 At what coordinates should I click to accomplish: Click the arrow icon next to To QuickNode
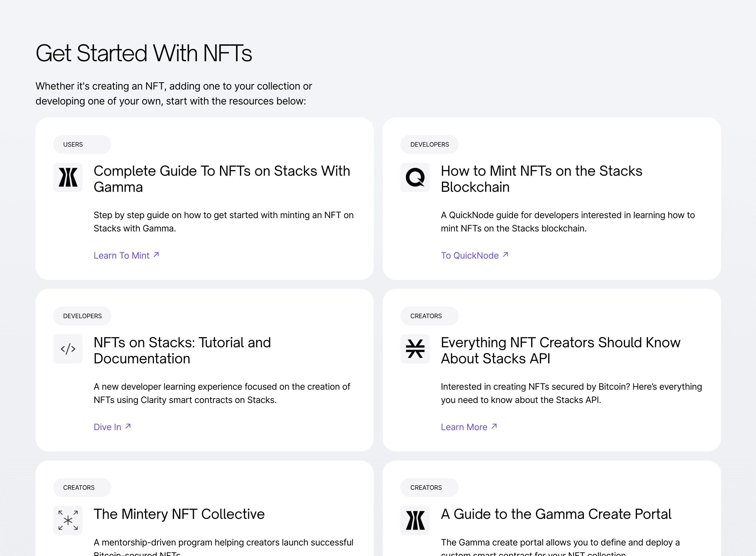[505, 255]
